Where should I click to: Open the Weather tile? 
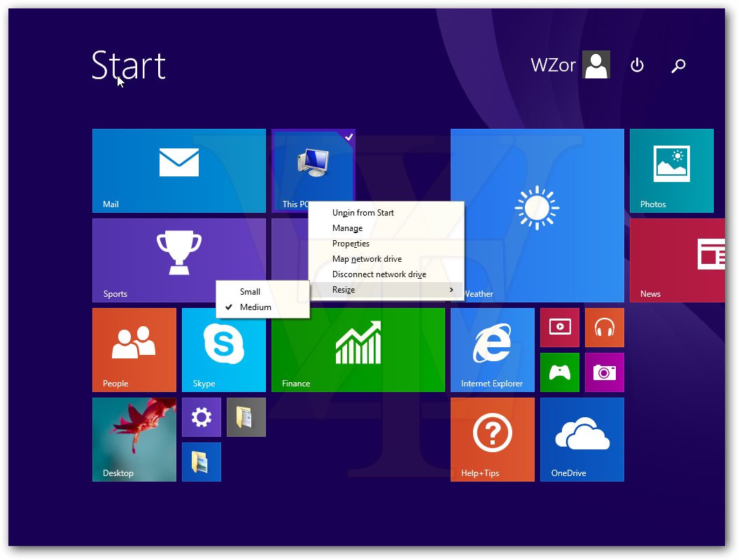[x=537, y=216]
